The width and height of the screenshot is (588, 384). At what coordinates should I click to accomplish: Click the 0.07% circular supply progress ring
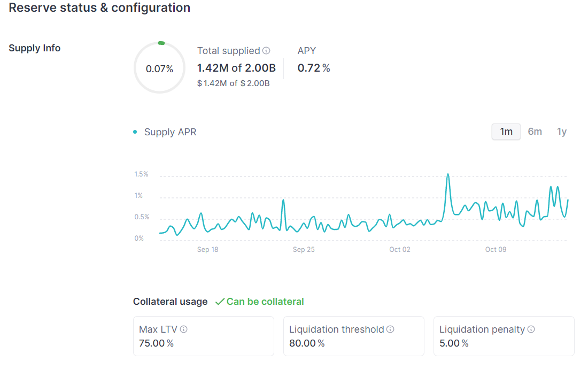(x=159, y=68)
